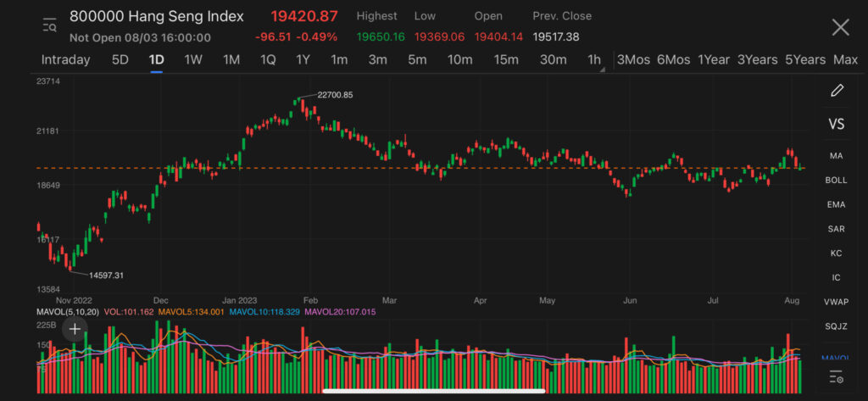Select the pencil drawing tool
Image resolution: width=868 pixels, height=401 pixels.
click(837, 90)
